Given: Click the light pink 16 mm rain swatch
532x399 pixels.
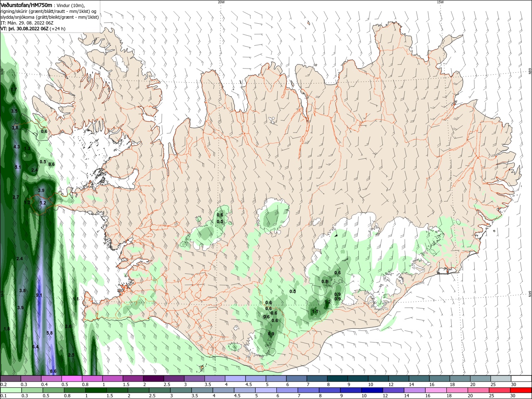Looking at the screenshot, I should 436,390.
